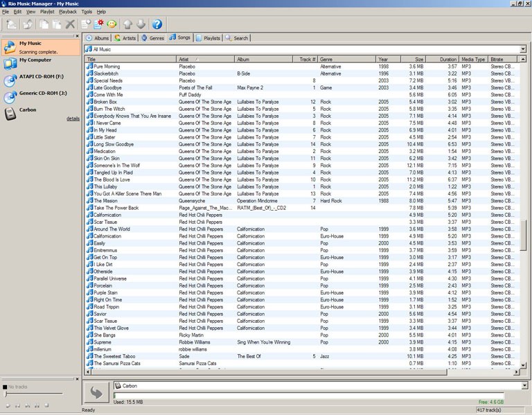532x415 pixels.
Task: Click the paste toolbar icon
Action: (x=57, y=24)
